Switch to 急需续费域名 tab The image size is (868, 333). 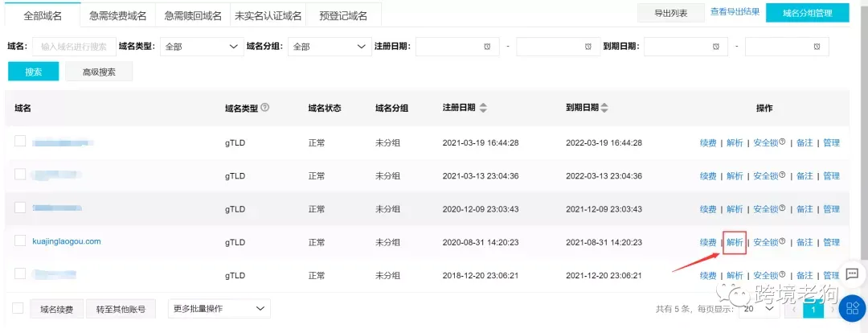tap(118, 15)
